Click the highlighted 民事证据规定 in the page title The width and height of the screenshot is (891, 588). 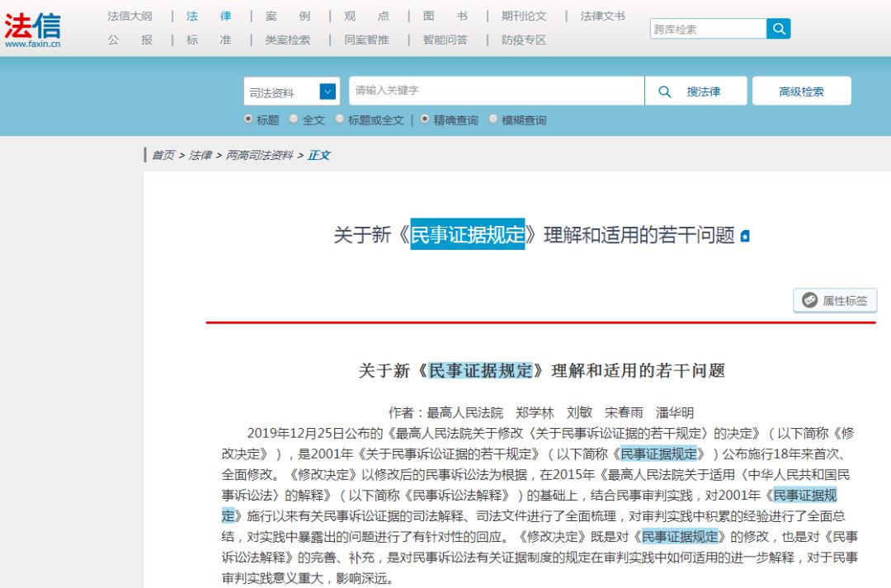click(x=468, y=234)
